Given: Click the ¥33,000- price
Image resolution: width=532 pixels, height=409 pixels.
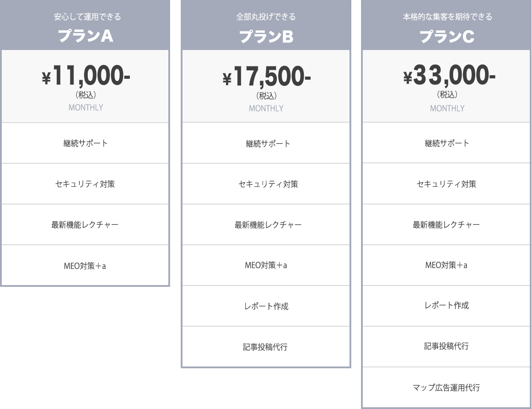Looking at the screenshot, I should click(x=449, y=76).
